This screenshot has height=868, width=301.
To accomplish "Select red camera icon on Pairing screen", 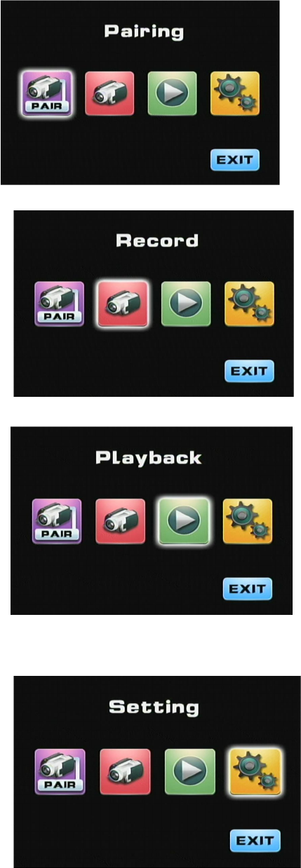I will 109,94.
